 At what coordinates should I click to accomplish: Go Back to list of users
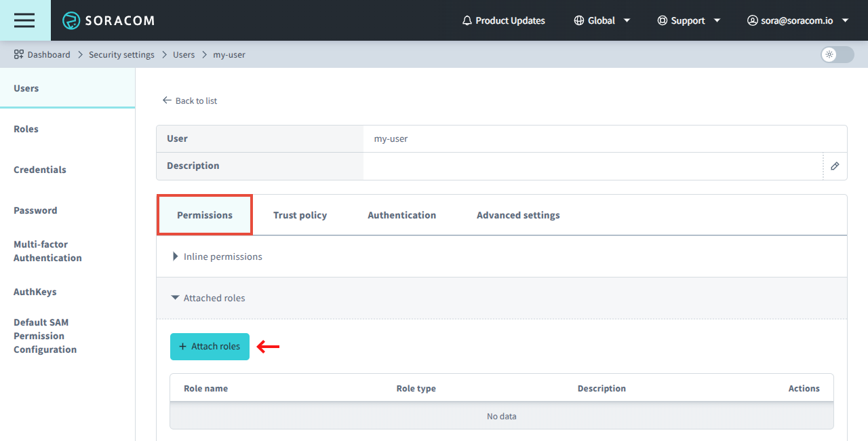point(190,100)
